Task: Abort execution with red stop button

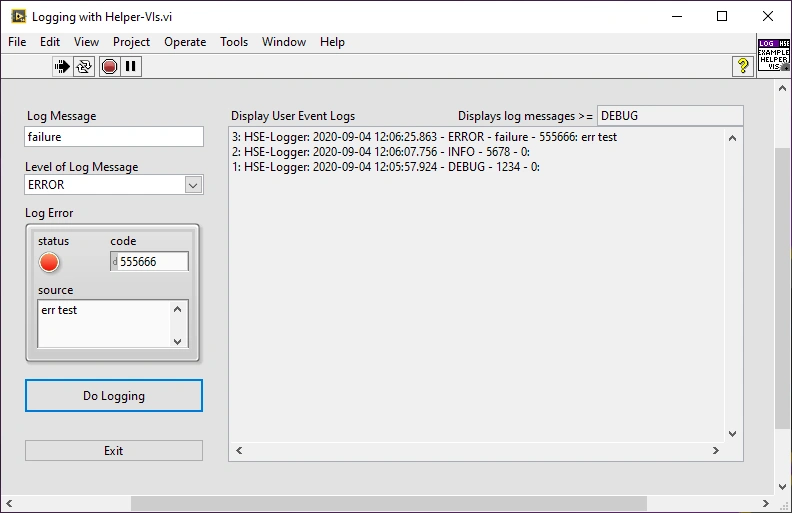Action: (x=109, y=66)
